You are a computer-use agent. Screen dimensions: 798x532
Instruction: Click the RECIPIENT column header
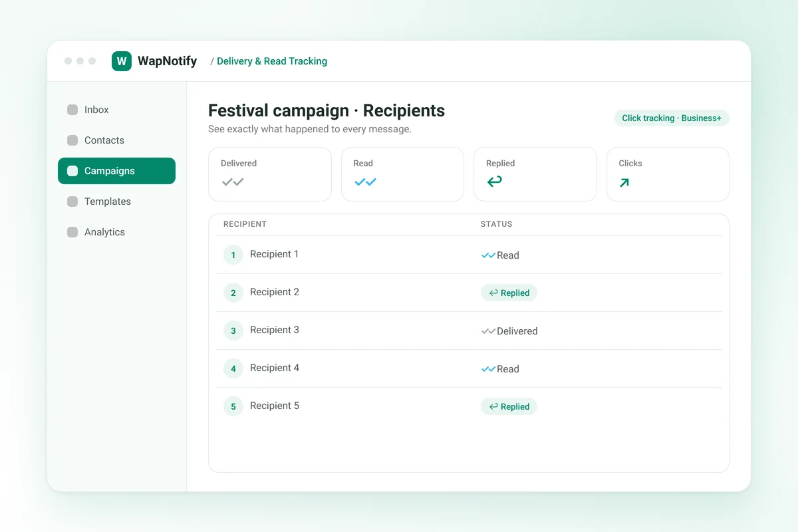pyautogui.click(x=245, y=224)
